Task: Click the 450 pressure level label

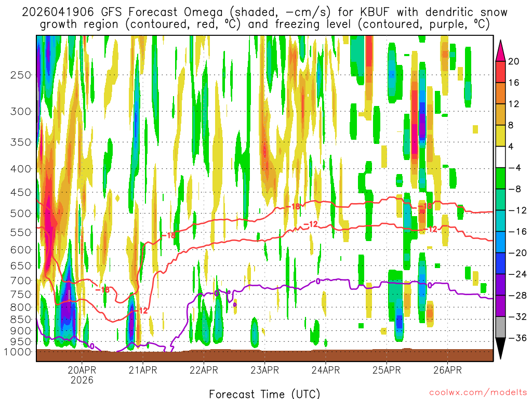Action: click(x=21, y=192)
